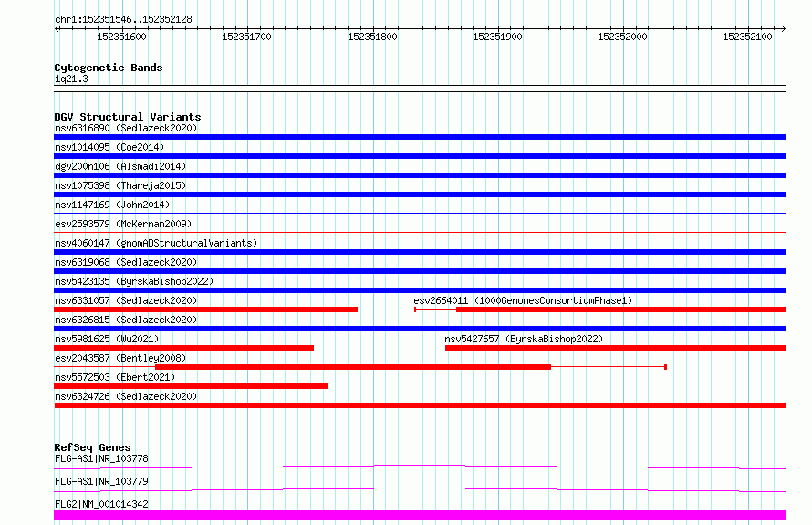Click the magenta FLG2 gene bar
This screenshot has height=525, width=812.
point(420,515)
